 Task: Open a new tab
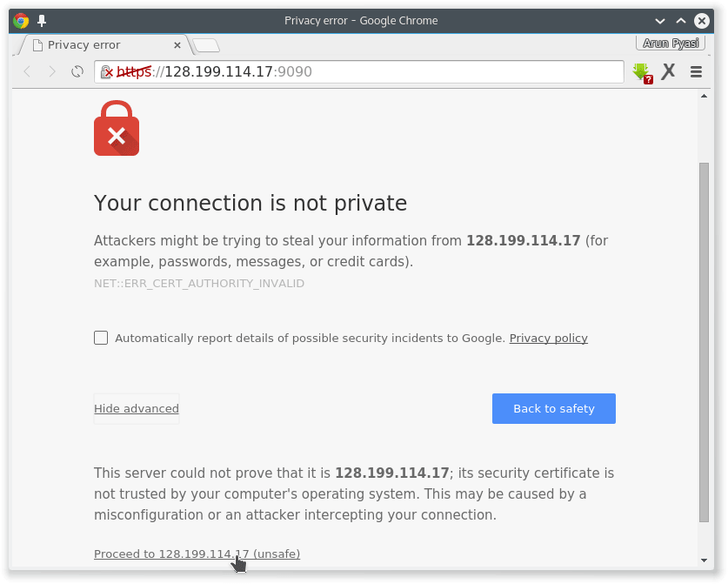pos(206,45)
